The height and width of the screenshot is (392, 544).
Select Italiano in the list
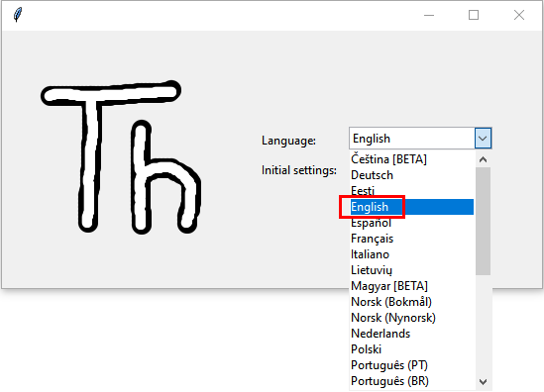click(412, 254)
